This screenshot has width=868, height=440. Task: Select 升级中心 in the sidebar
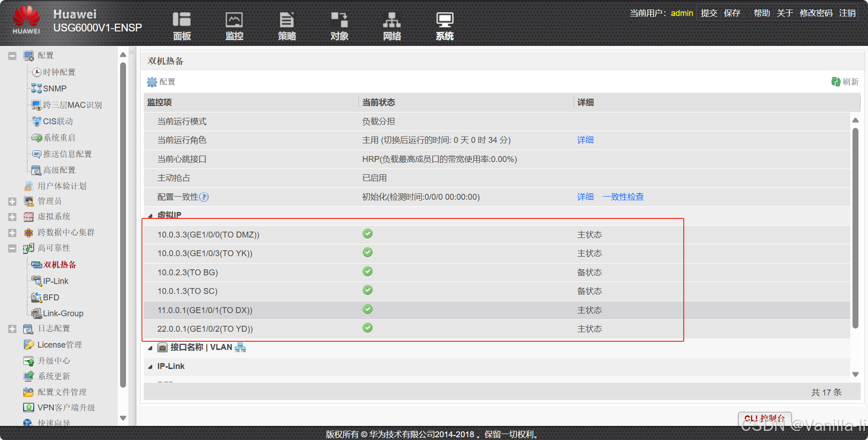click(x=54, y=360)
